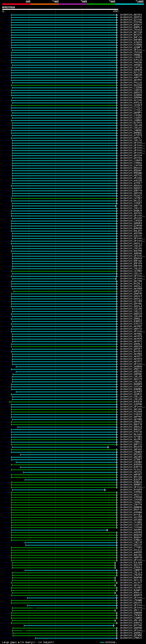Click hit label UniRef100_P62917

click(x=131, y=196)
